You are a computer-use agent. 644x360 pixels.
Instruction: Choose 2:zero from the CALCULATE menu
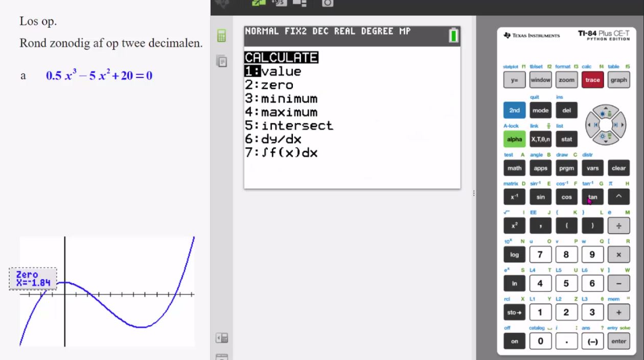(x=269, y=85)
